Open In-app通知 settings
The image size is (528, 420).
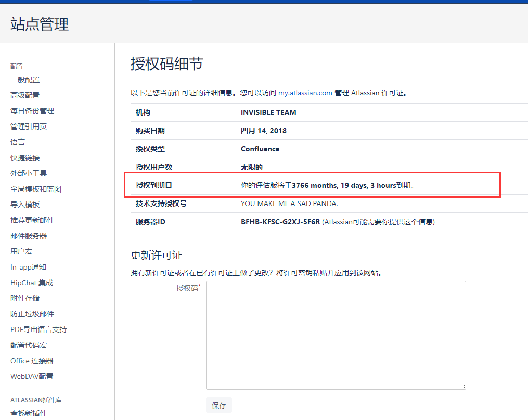(28, 267)
